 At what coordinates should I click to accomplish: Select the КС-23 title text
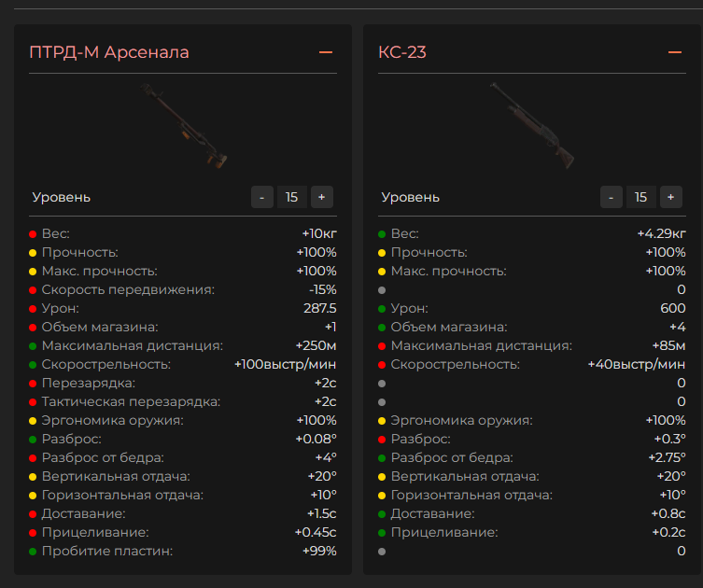tap(402, 52)
